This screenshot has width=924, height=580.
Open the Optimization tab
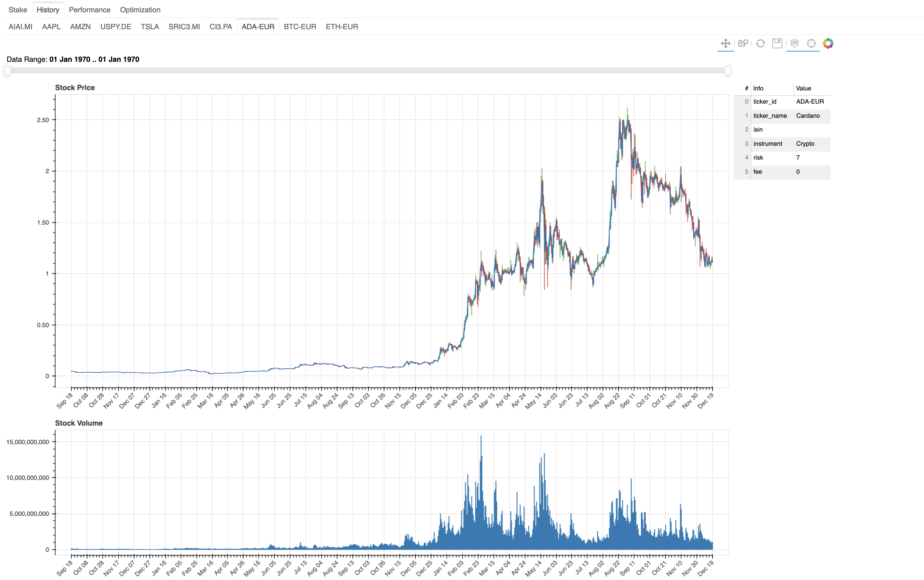[140, 10]
